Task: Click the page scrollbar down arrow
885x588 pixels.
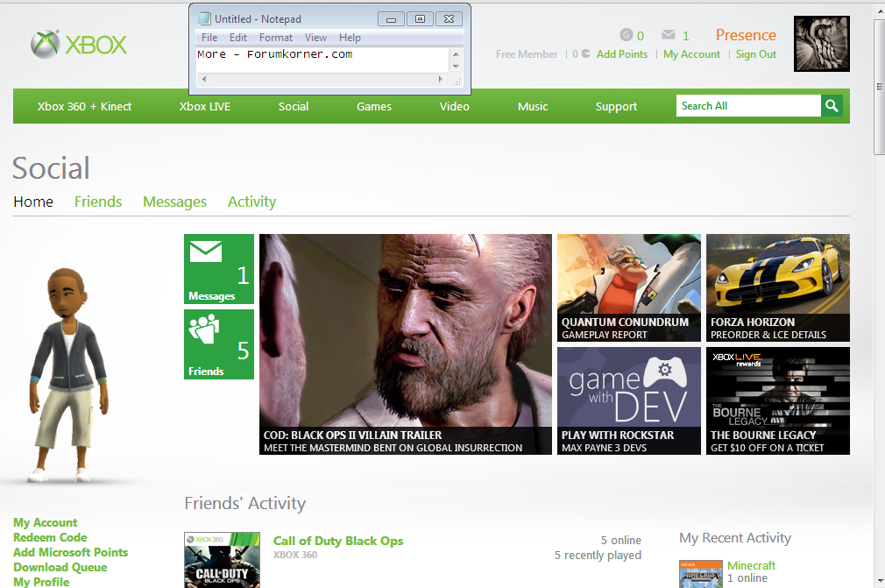Action: pyautogui.click(x=879, y=581)
